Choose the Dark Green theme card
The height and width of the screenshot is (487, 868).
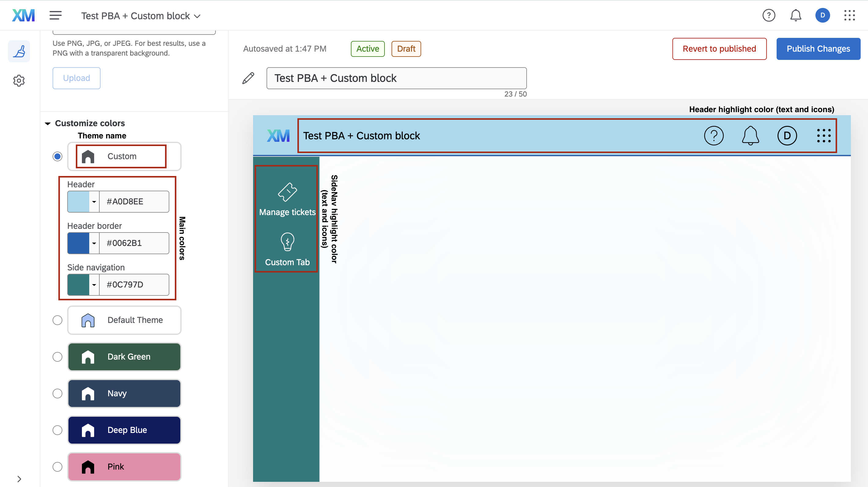click(124, 357)
